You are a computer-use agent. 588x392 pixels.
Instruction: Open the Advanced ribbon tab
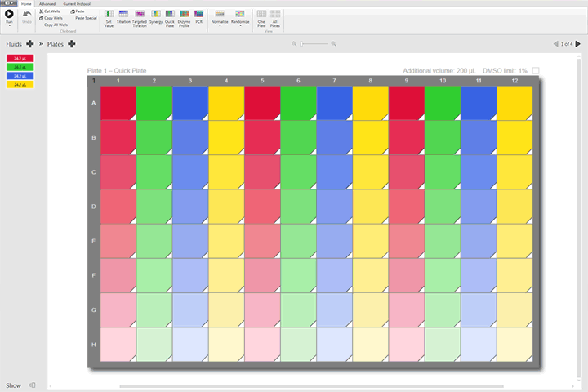pos(47,3)
